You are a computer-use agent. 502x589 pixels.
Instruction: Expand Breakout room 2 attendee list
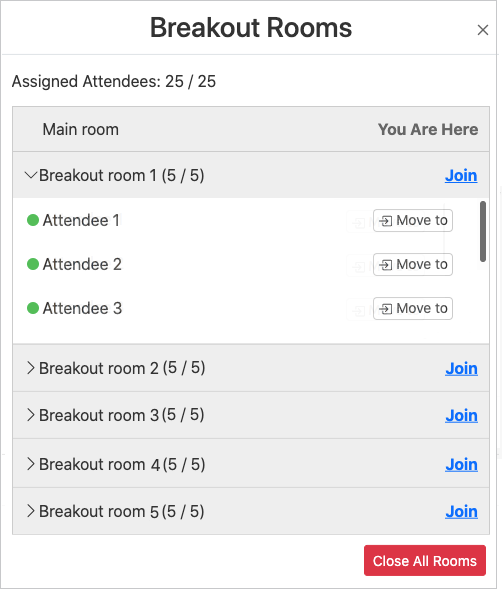30,368
